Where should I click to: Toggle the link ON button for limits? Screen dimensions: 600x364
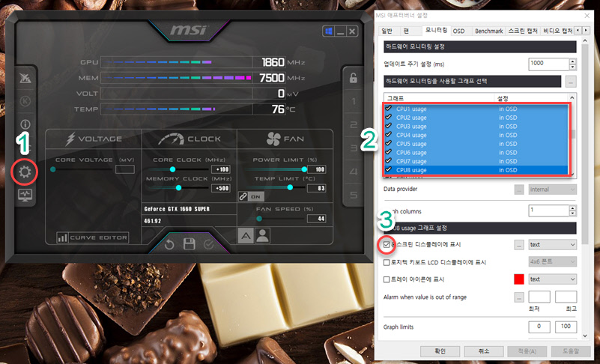pyautogui.click(x=251, y=196)
